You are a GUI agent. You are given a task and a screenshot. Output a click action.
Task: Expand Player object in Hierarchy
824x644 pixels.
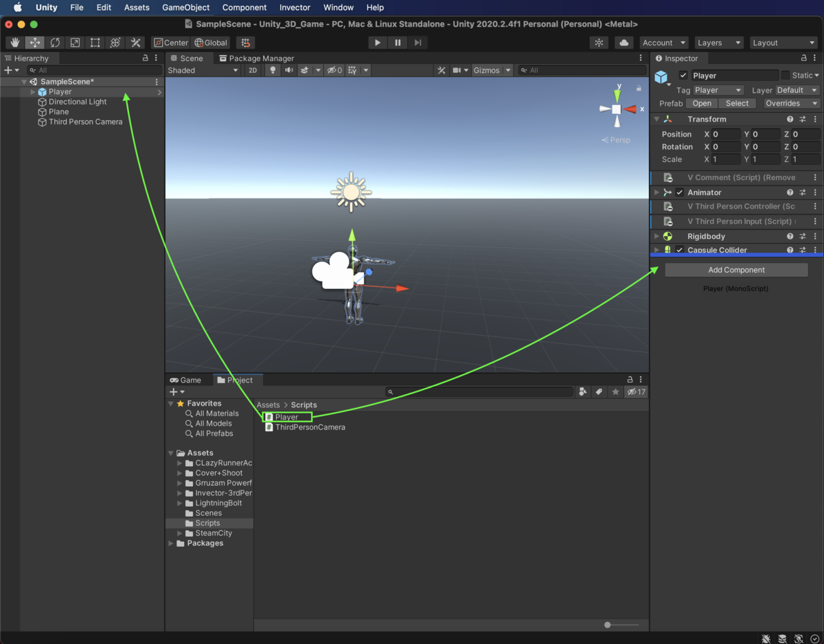33,92
